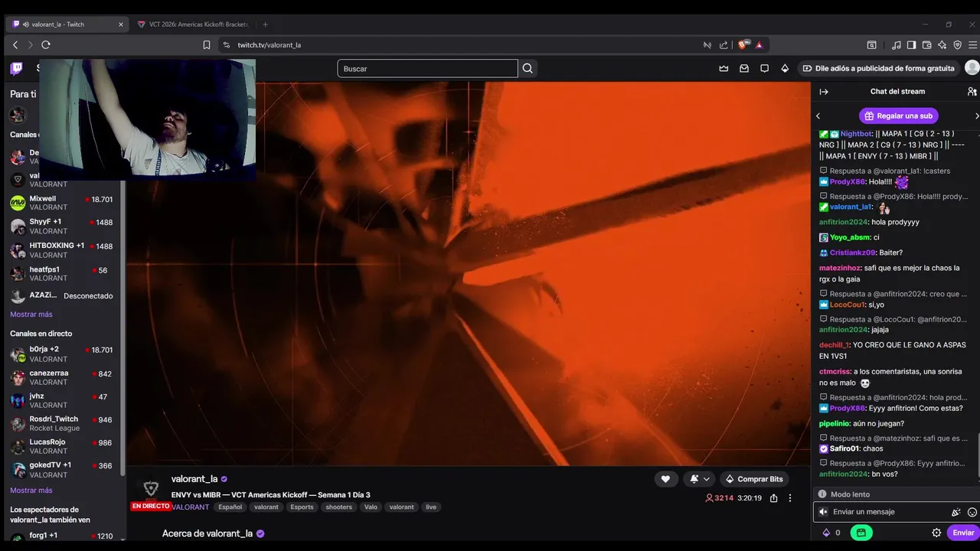Select the 'valorant_la - Twitch' browser tab
This screenshot has width=980, height=551.
66,24
